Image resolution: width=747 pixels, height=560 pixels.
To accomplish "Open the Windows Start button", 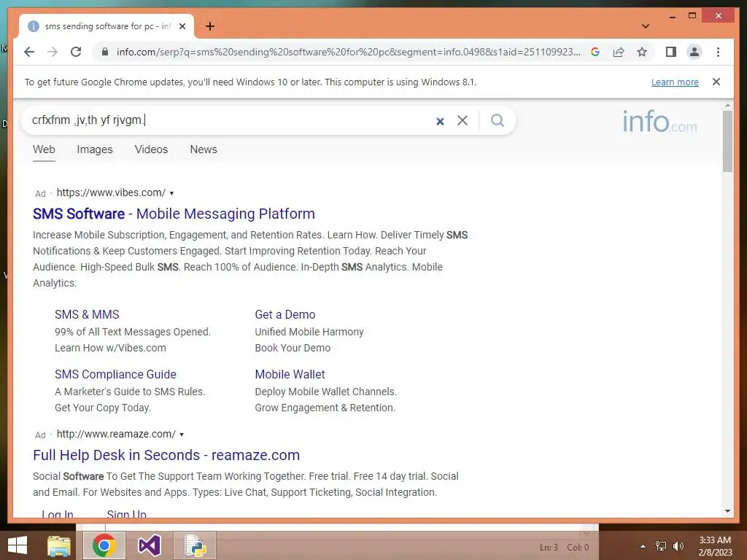I will pyautogui.click(x=18, y=545).
